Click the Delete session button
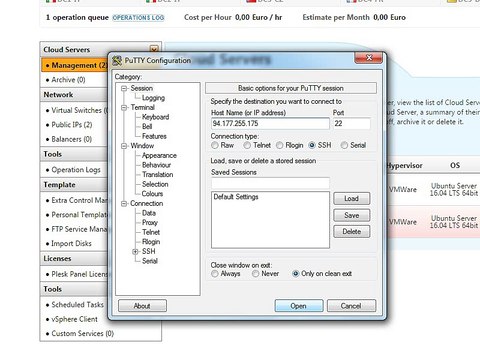The height and width of the screenshot is (360, 480). click(x=352, y=232)
